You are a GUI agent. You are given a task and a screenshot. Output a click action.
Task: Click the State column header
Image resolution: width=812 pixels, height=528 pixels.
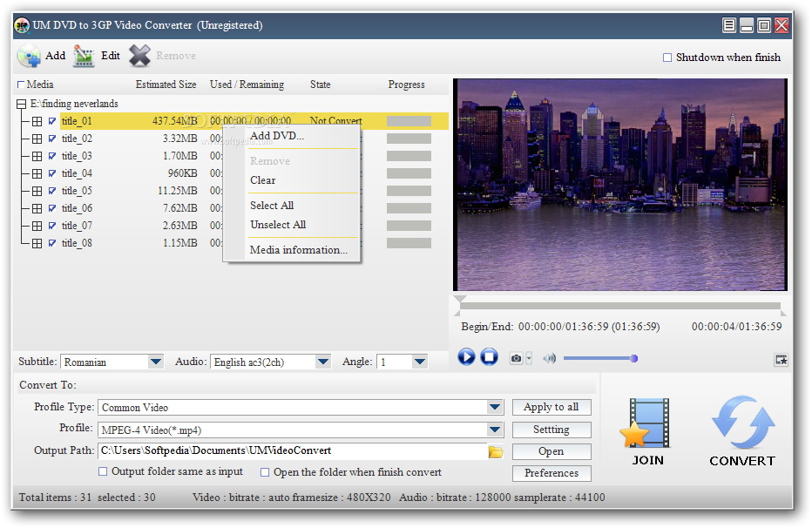click(x=320, y=85)
